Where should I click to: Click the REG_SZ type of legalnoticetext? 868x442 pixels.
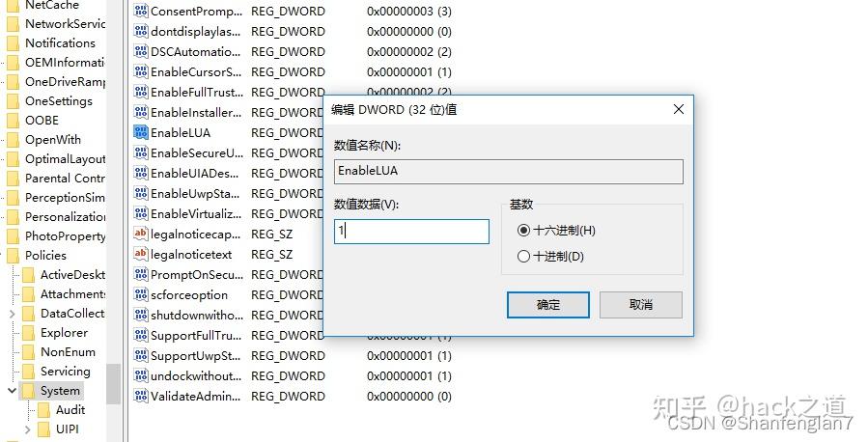[x=272, y=255]
